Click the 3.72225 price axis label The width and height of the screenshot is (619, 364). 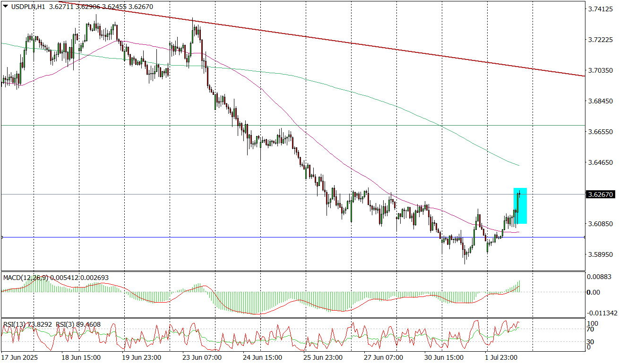[600, 40]
